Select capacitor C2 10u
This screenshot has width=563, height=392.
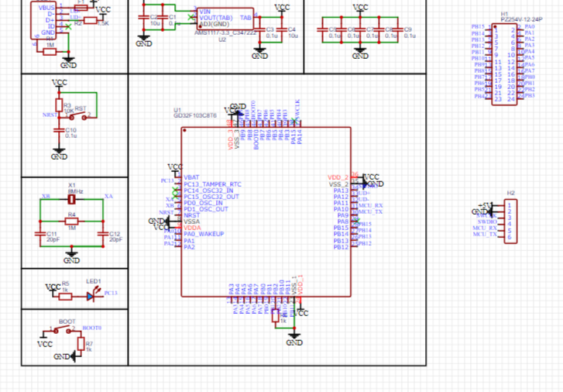point(143,17)
